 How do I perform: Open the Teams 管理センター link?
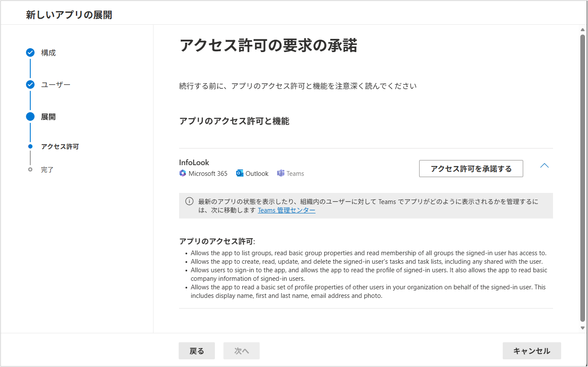coord(287,210)
